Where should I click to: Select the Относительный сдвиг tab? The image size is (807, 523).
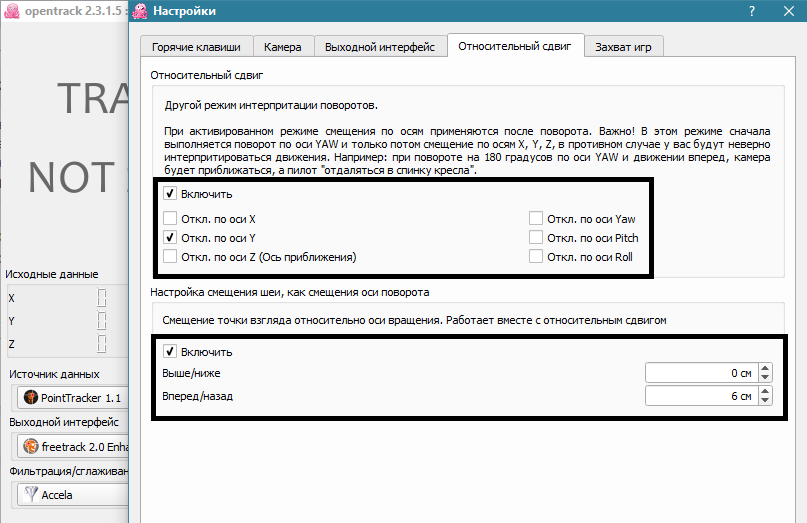coord(515,46)
